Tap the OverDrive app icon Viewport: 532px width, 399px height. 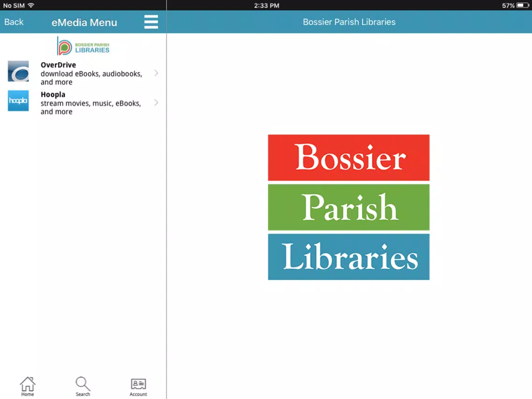[18, 71]
